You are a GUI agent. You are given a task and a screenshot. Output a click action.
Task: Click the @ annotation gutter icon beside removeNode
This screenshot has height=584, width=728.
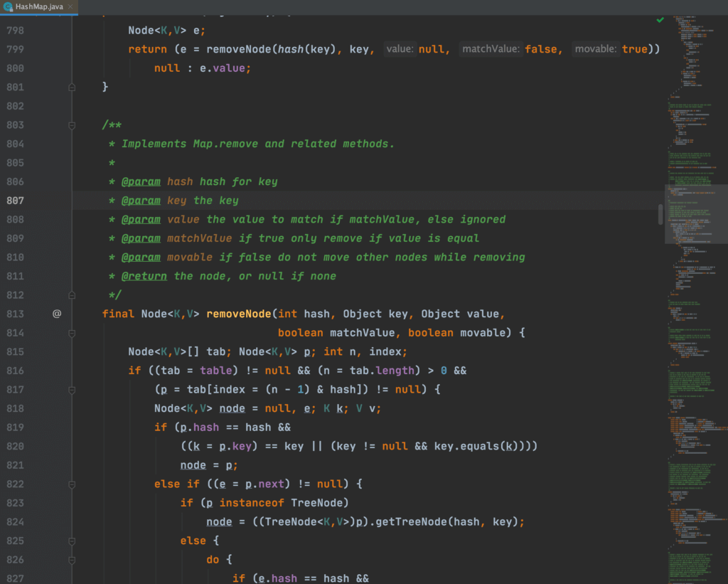[58, 313]
